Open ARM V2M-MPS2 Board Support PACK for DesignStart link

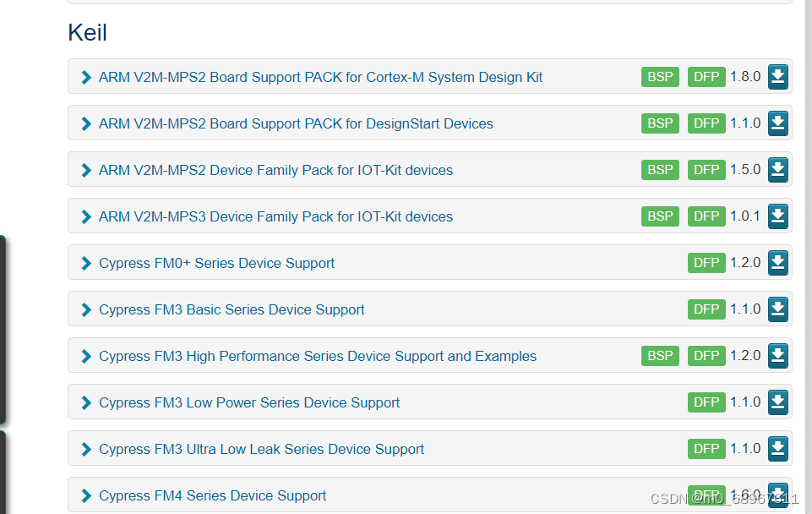point(296,123)
